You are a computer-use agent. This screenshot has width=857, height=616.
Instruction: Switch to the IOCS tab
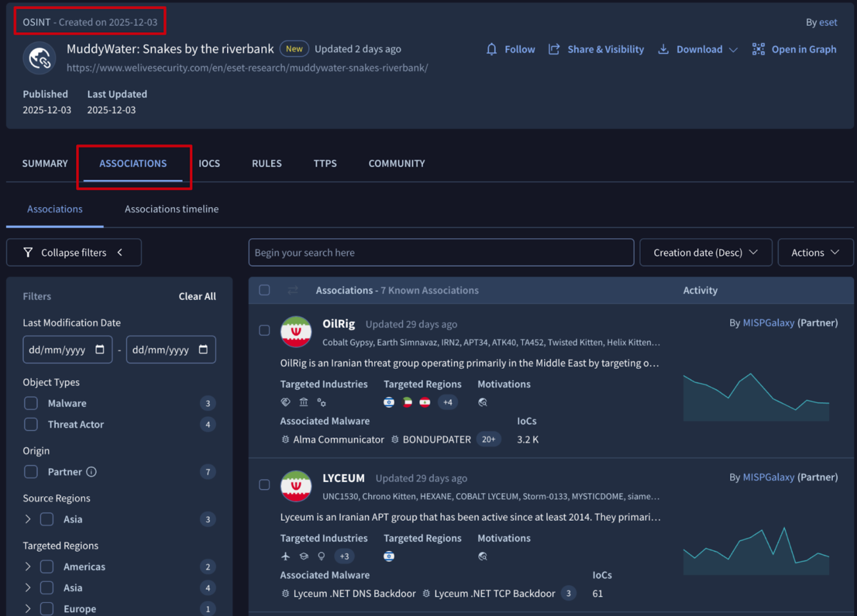tap(209, 163)
